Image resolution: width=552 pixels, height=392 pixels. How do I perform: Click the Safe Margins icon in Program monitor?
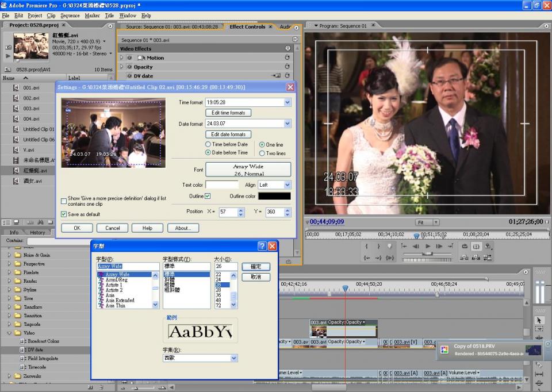click(476, 246)
